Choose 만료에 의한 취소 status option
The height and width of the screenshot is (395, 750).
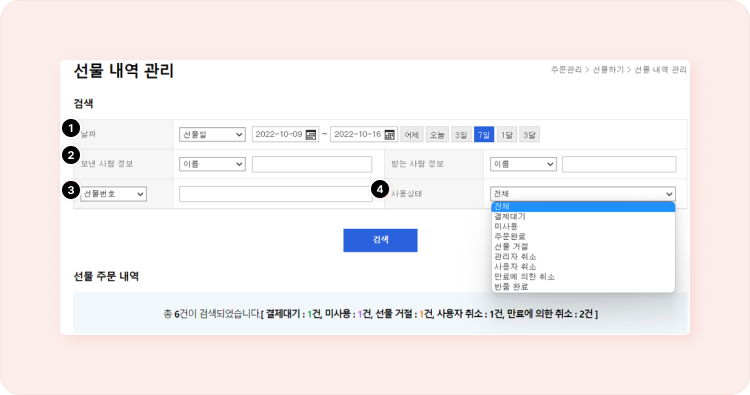(583, 277)
